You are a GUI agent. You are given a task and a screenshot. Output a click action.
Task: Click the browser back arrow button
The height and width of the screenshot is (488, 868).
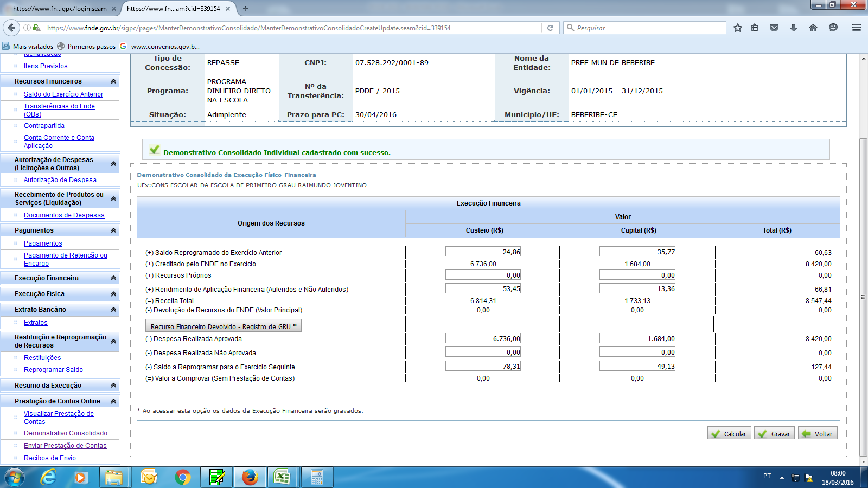click(11, 28)
